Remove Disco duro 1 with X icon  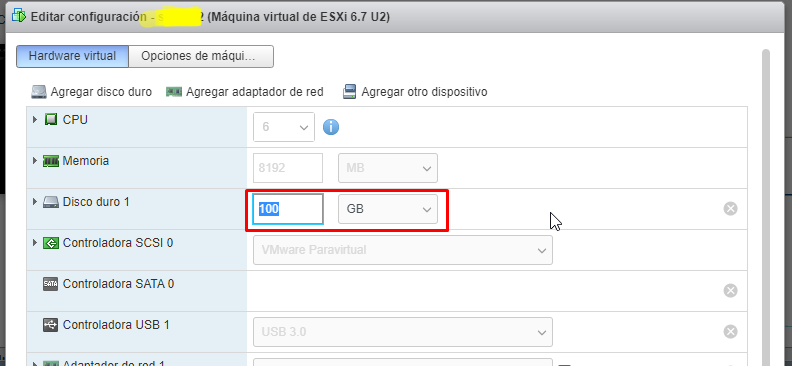click(x=730, y=208)
